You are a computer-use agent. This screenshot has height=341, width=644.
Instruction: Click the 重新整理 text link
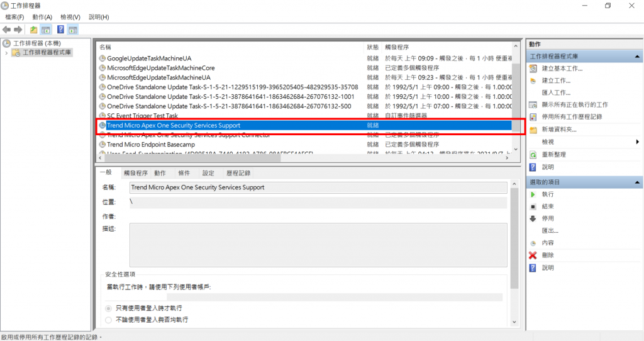(553, 155)
